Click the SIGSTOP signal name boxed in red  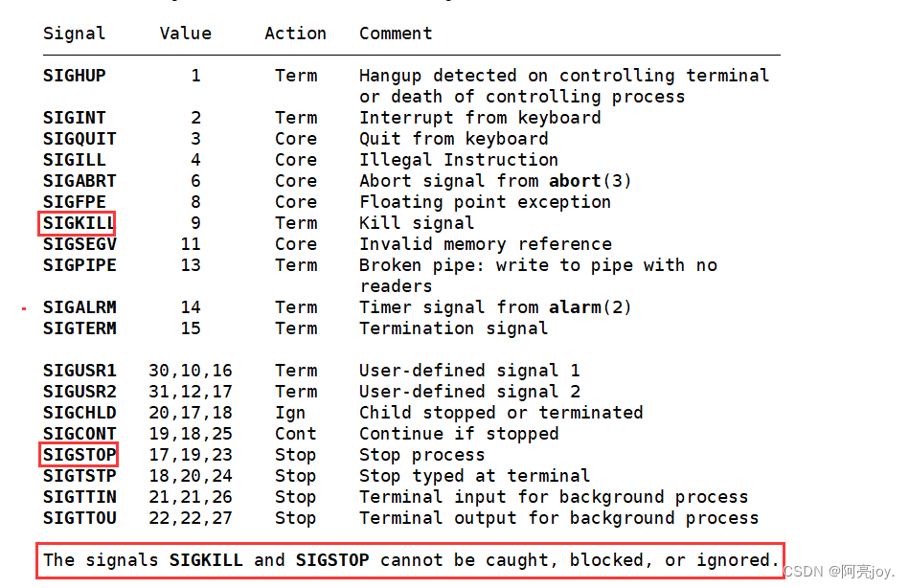click(x=79, y=455)
